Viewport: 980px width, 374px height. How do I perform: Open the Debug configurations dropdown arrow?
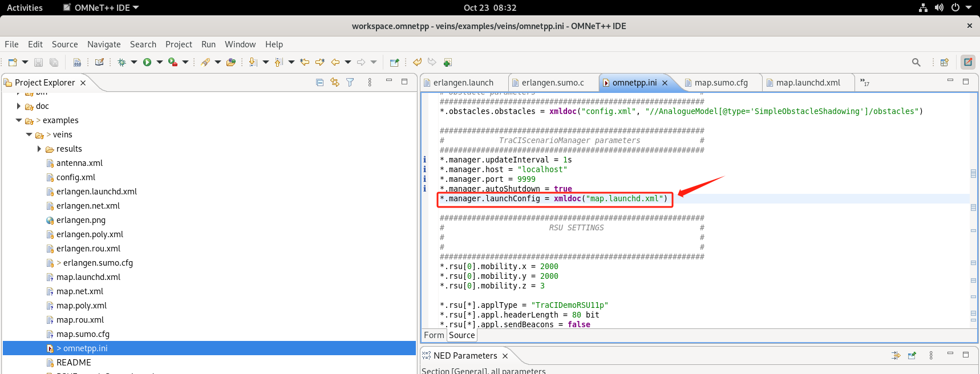pos(134,62)
